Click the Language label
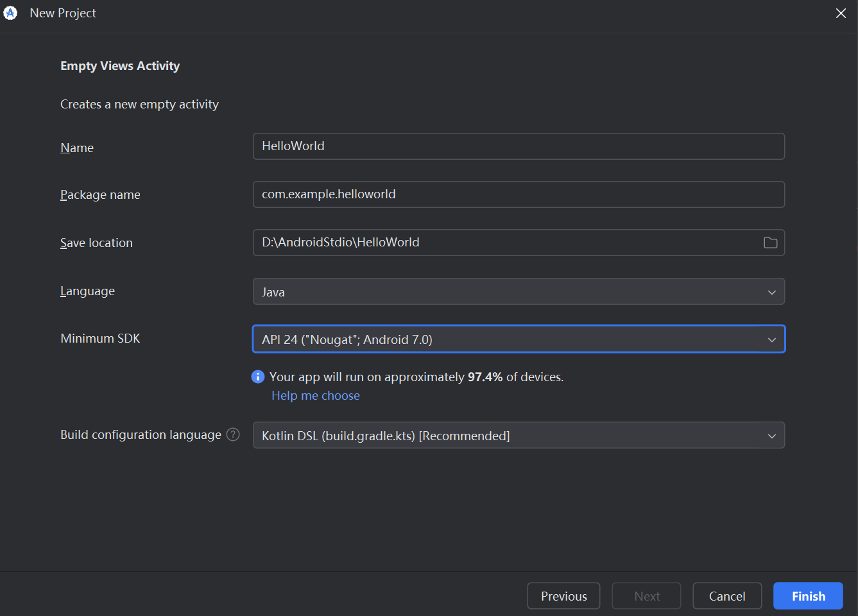 pos(87,291)
